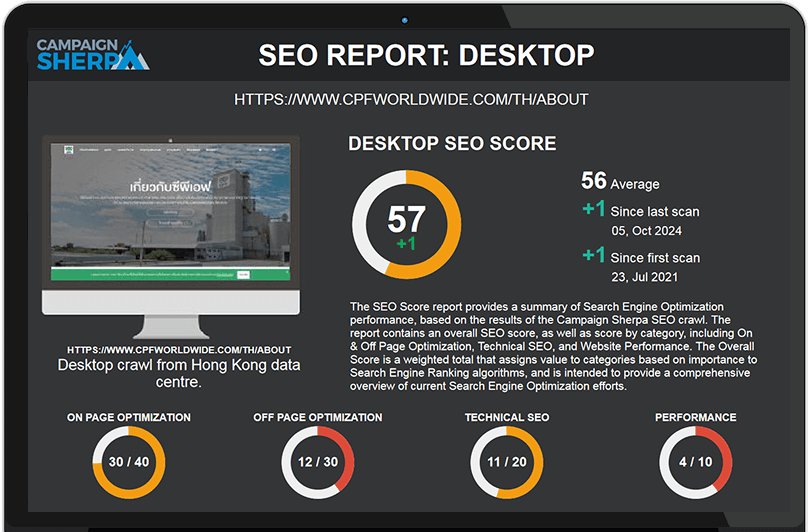
Task: Click the TECHNICAL SEO label
Action: click(x=507, y=417)
